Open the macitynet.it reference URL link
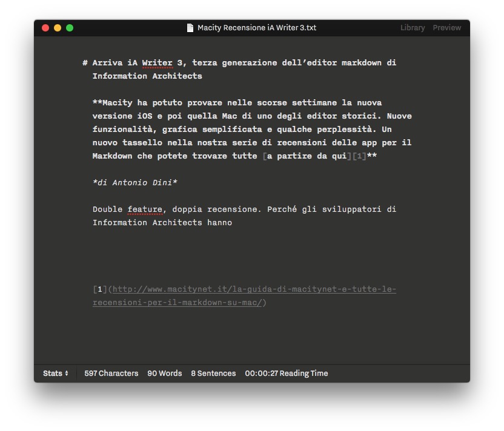 point(244,296)
